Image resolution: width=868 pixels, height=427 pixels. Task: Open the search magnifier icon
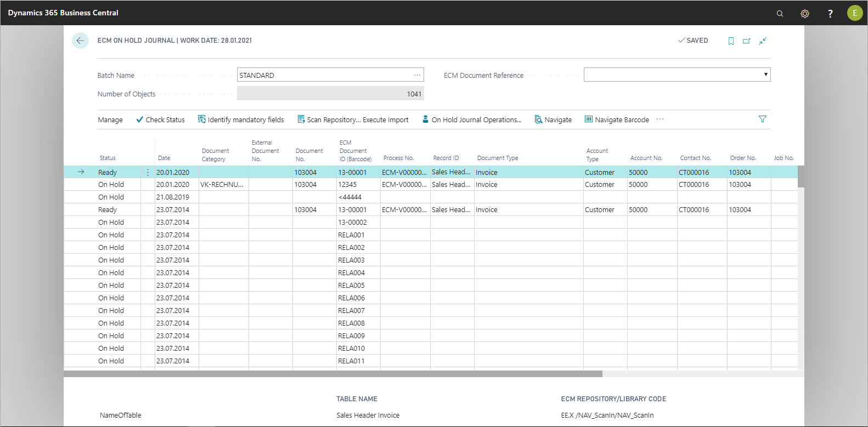(780, 13)
